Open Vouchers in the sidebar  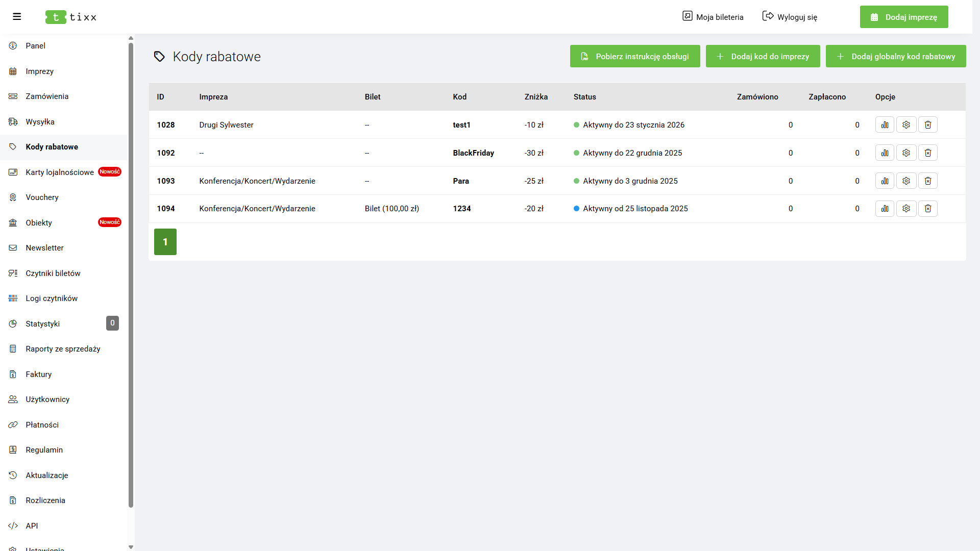pyautogui.click(x=42, y=197)
